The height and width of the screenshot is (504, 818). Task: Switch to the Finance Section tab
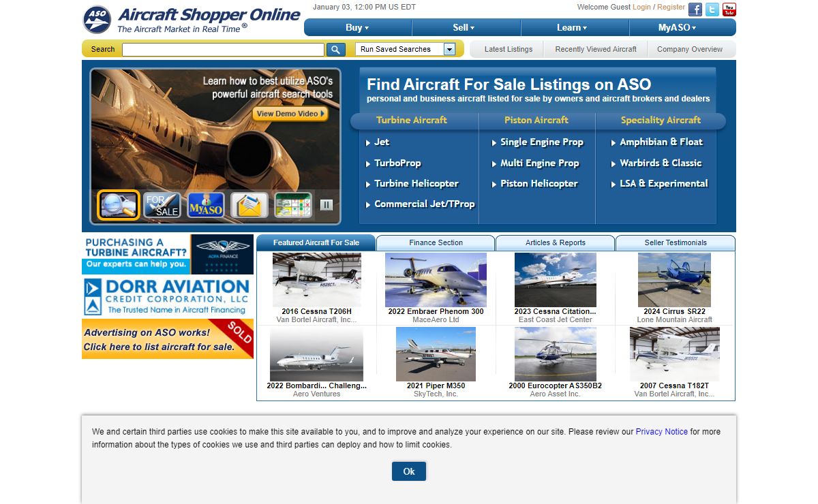[436, 242]
